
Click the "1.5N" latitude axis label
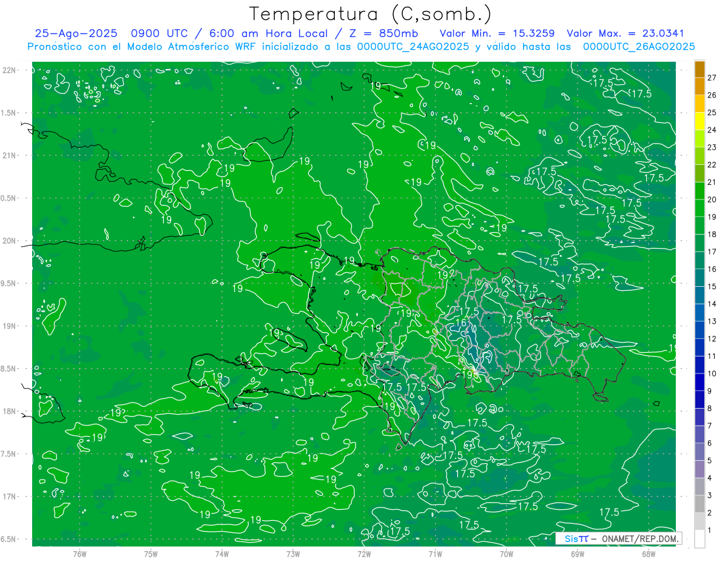8,113
